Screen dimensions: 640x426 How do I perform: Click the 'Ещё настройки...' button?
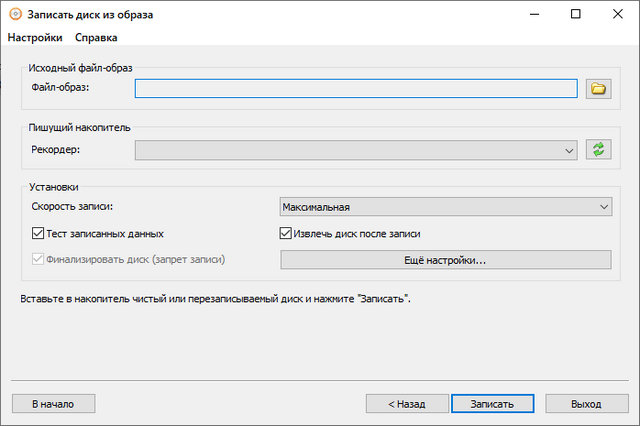(x=445, y=260)
